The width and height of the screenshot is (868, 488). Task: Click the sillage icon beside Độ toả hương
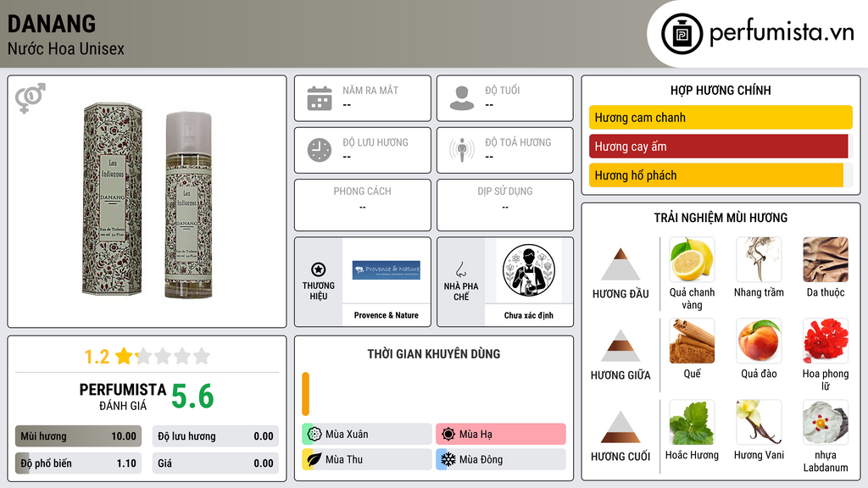(462, 150)
